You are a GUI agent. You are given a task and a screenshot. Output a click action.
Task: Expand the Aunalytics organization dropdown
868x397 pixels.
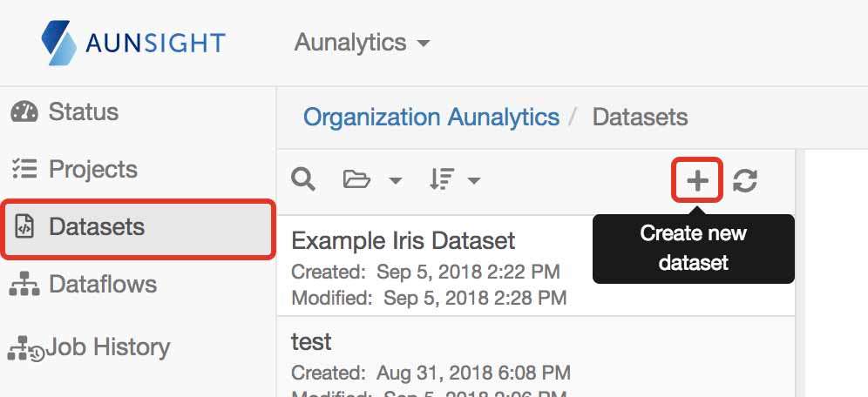(362, 43)
